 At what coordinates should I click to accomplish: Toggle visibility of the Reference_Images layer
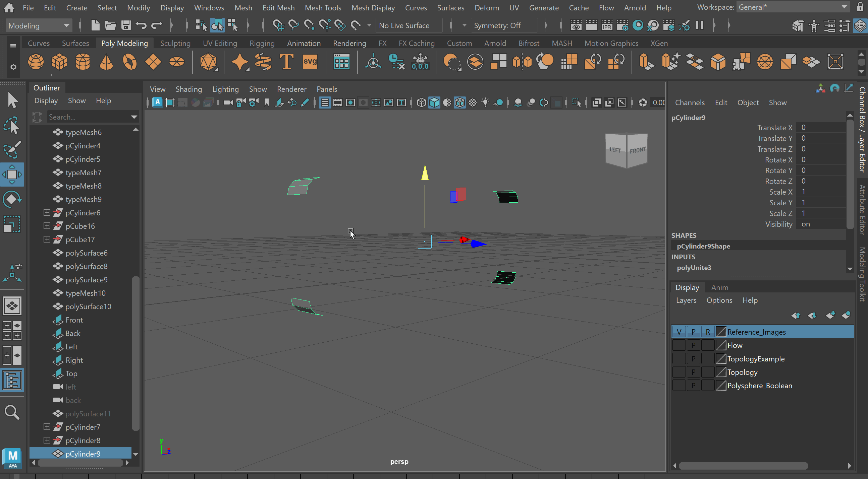tap(679, 332)
